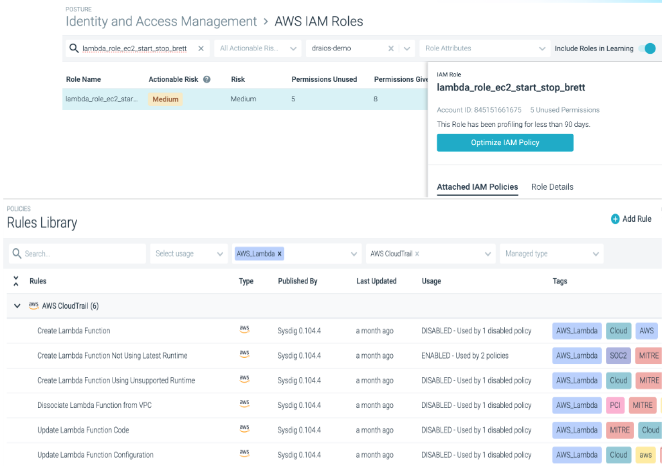Open the All Actionable Risk dropdown
This screenshot has width=662, height=466.
258,49
